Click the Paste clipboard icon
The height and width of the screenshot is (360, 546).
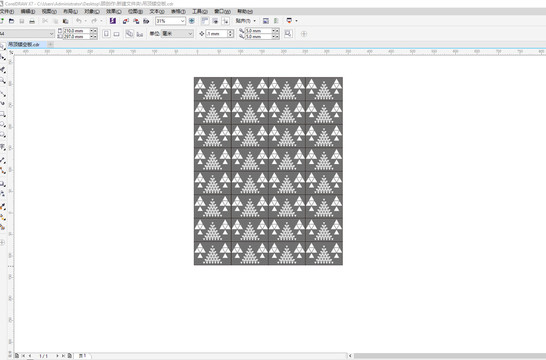(65, 21)
